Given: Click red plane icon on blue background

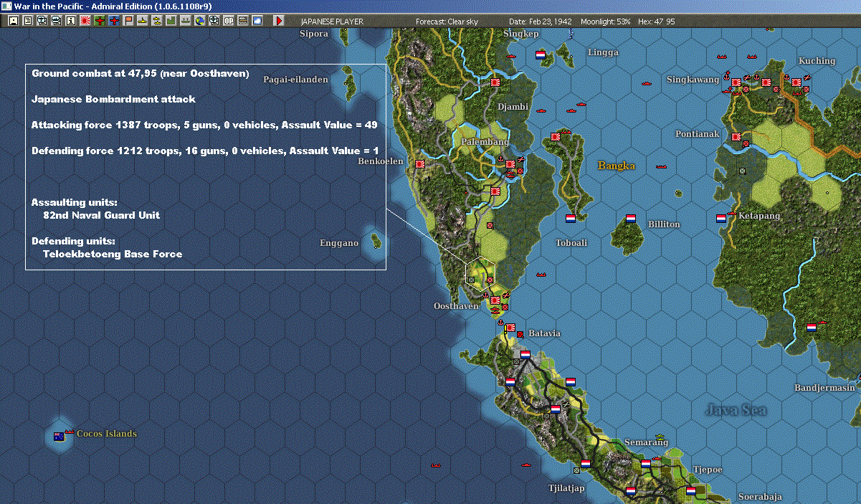Looking at the screenshot, I should 115,21.
